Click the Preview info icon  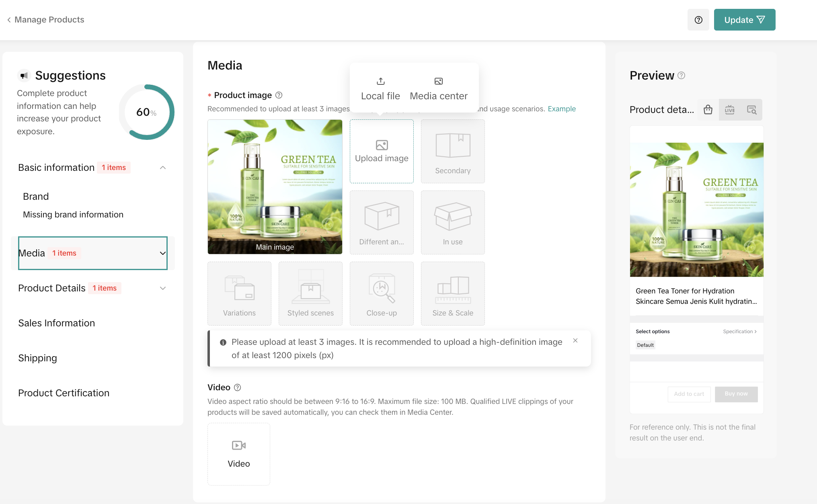(681, 76)
